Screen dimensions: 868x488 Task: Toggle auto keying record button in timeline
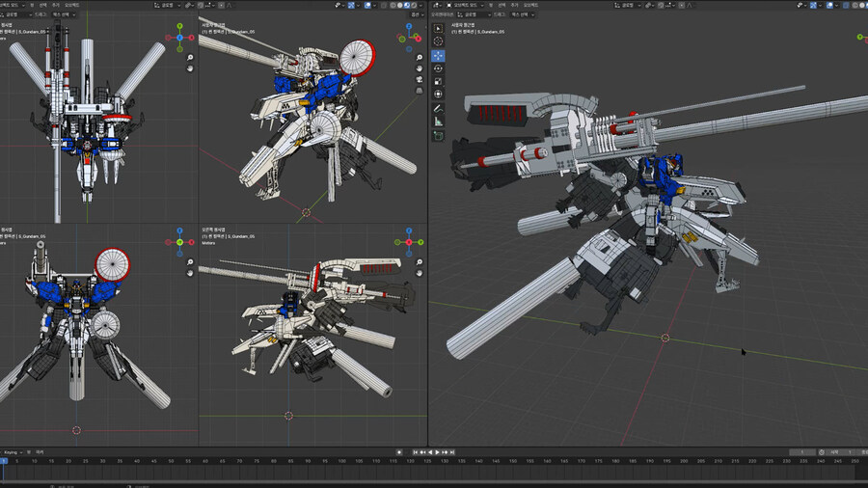coord(399,452)
